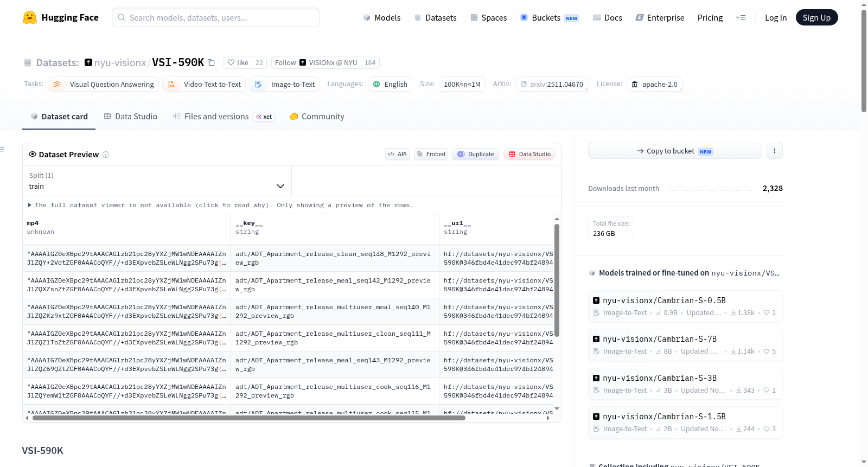Click the Embed button
Screen dimensions: 868x467
click(x=431, y=154)
